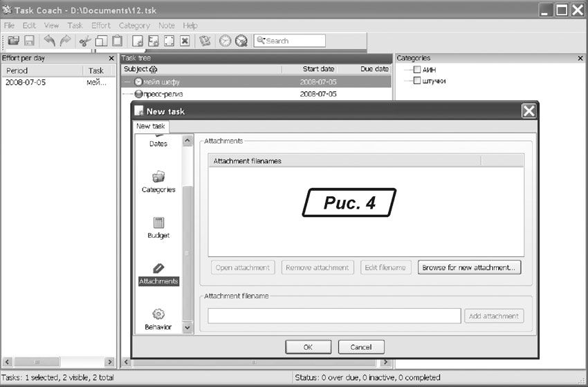Open the Effort menu

click(101, 26)
